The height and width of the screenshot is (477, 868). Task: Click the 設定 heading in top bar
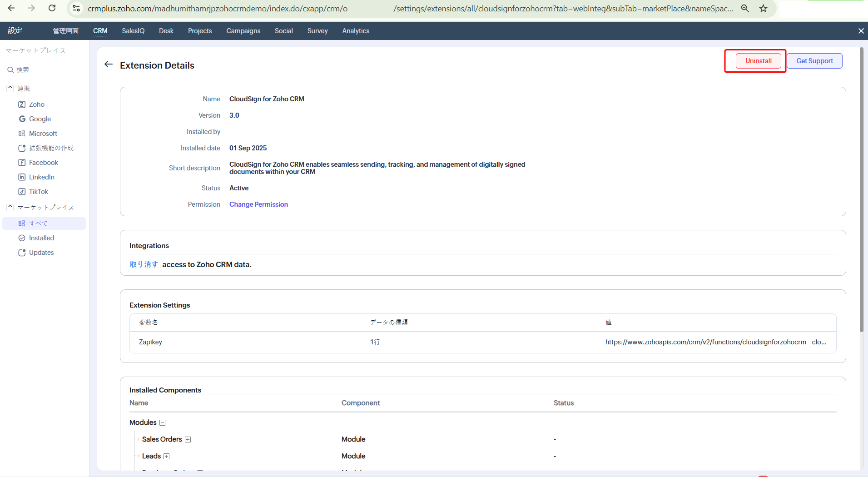click(15, 30)
